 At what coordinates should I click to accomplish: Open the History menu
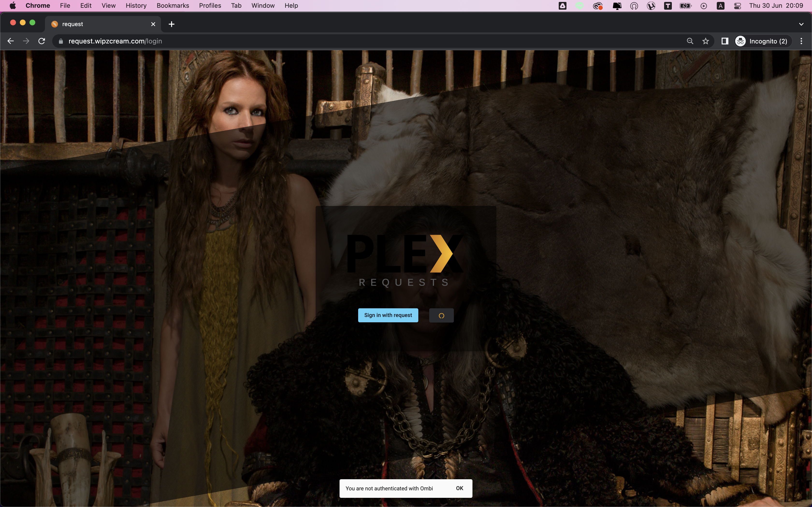pos(136,6)
